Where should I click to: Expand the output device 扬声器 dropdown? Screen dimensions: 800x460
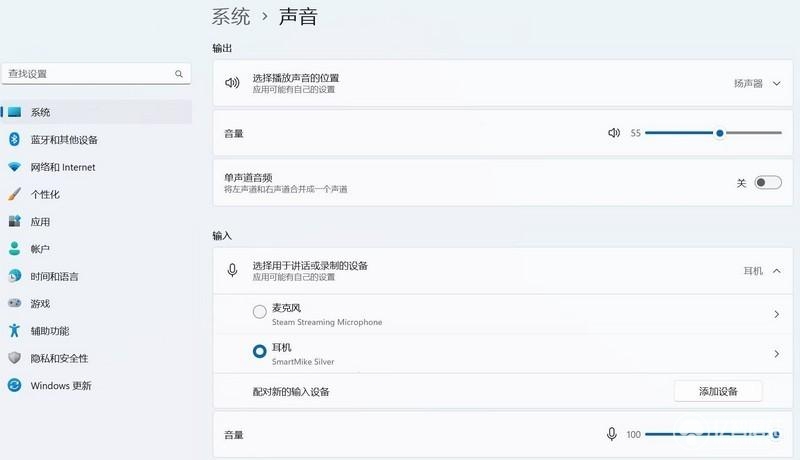point(758,83)
